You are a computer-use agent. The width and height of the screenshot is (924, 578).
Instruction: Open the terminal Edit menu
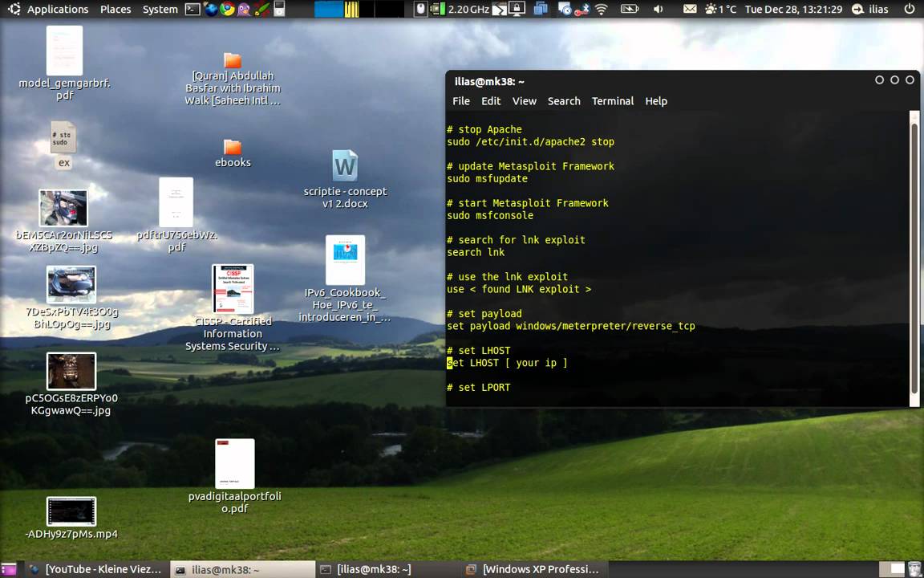coord(491,101)
